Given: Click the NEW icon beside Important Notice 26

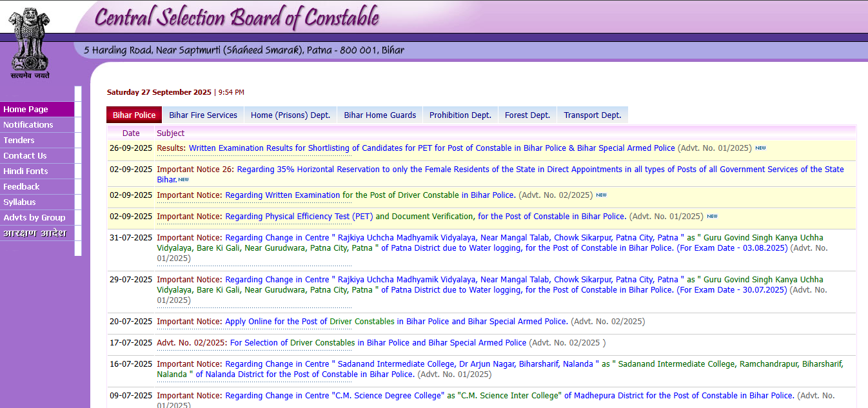Looking at the screenshot, I should (x=184, y=180).
